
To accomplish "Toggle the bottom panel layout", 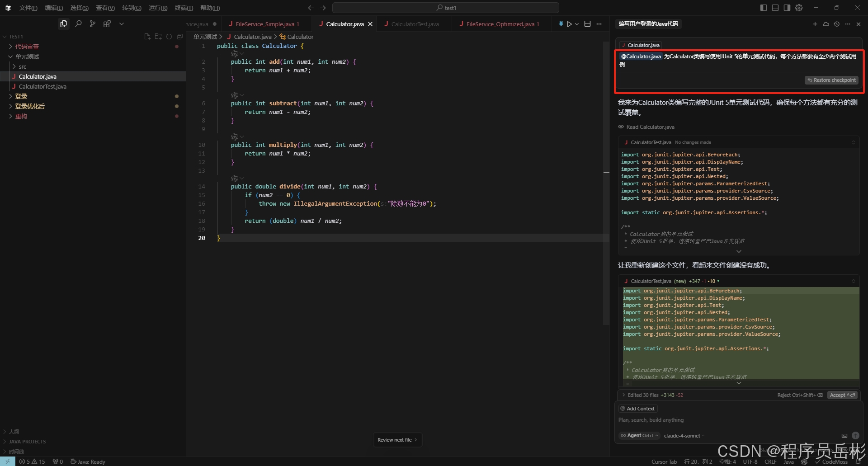I will pyautogui.click(x=775, y=8).
